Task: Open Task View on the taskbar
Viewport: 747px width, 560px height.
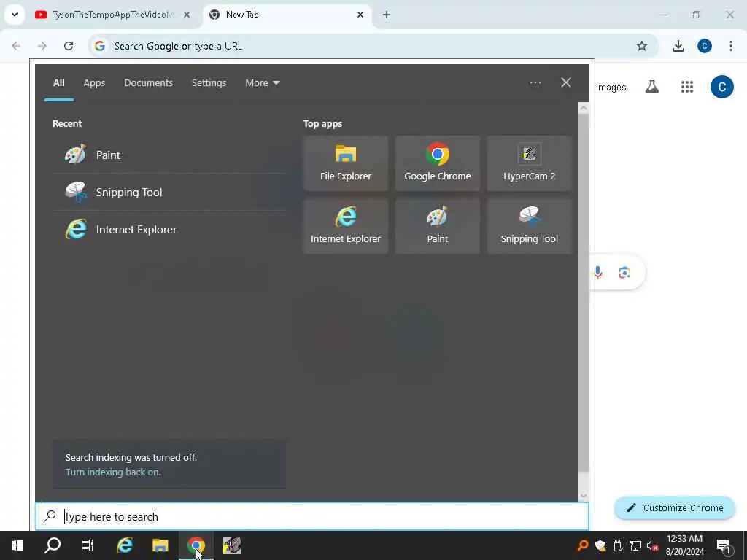Action: pyautogui.click(x=88, y=545)
